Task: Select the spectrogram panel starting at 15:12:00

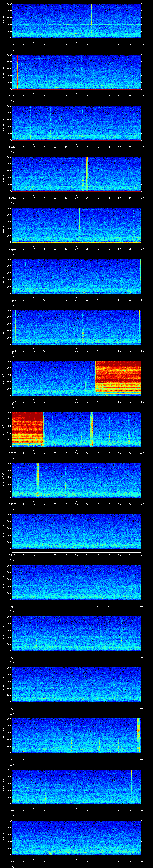Action: tap(76, 583)
